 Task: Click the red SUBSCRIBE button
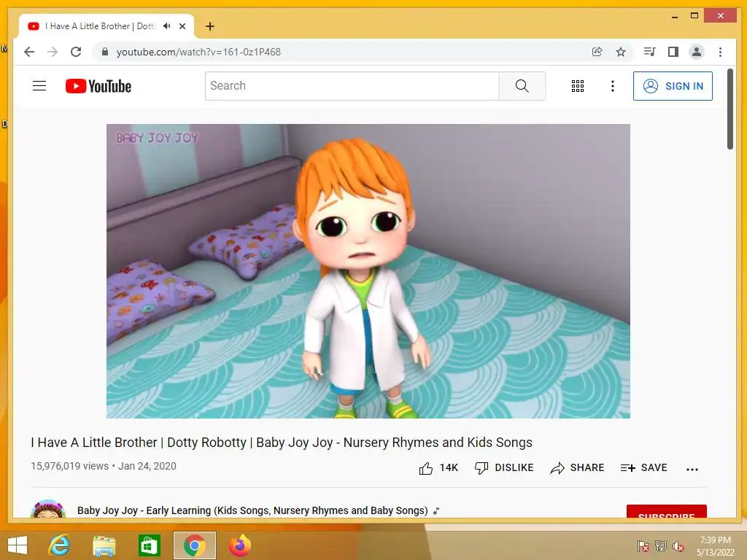667,511
